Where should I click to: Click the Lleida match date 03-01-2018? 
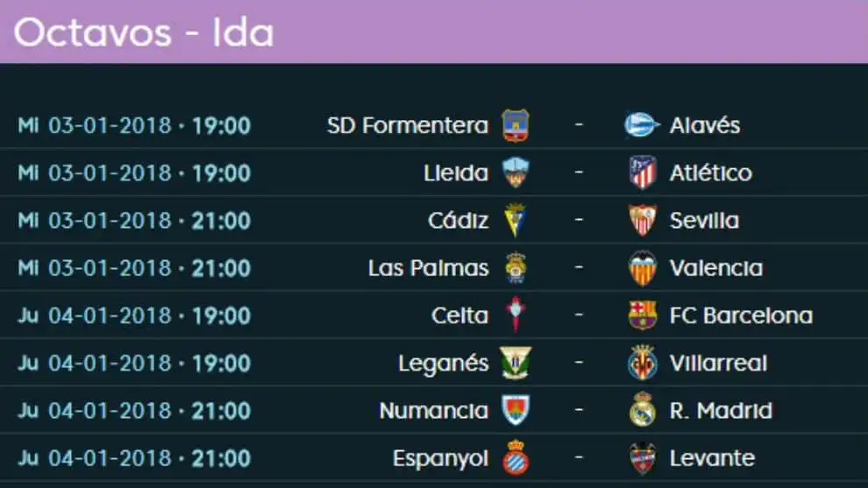[110, 173]
